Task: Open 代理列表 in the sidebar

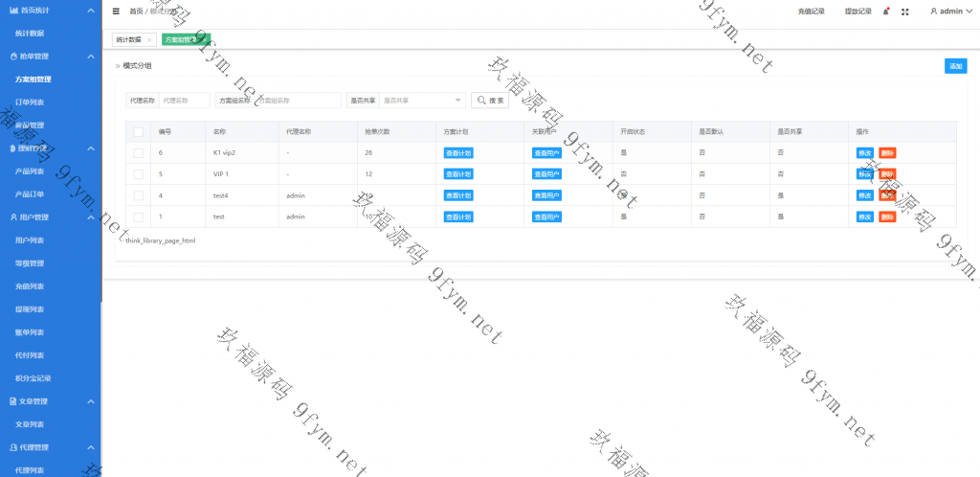Action: click(30, 470)
